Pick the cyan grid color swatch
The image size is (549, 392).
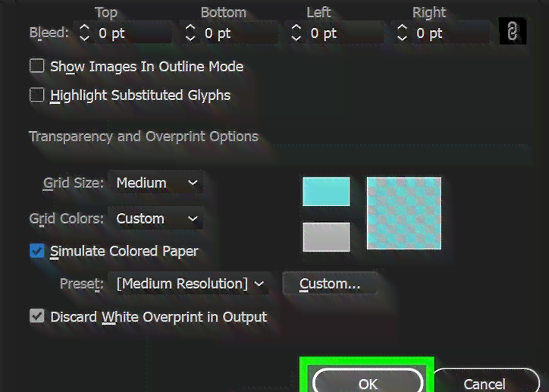pyautogui.click(x=326, y=191)
